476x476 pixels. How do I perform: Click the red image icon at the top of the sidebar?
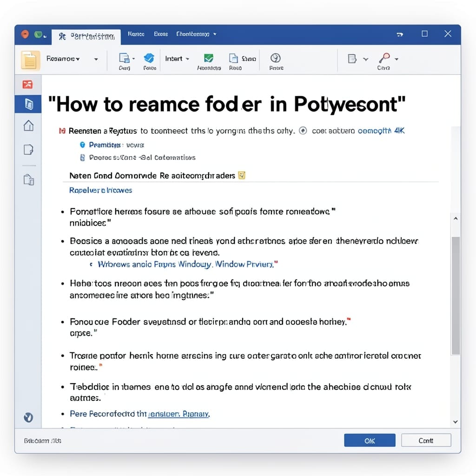click(27, 85)
